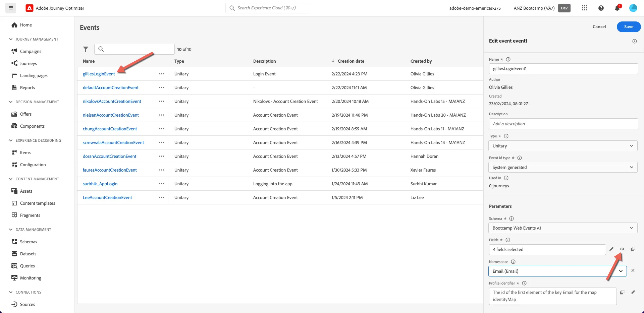This screenshot has width=644, height=313.
Task: Open the hamburger navigation menu
Action: [11, 8]
